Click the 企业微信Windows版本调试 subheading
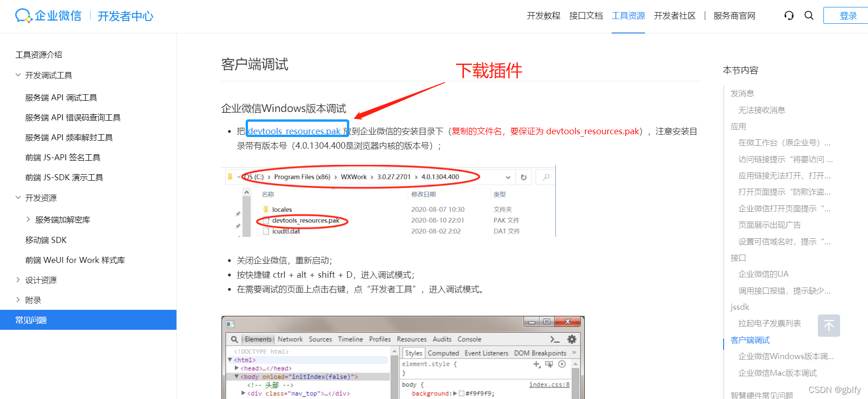 click(283, 109)
